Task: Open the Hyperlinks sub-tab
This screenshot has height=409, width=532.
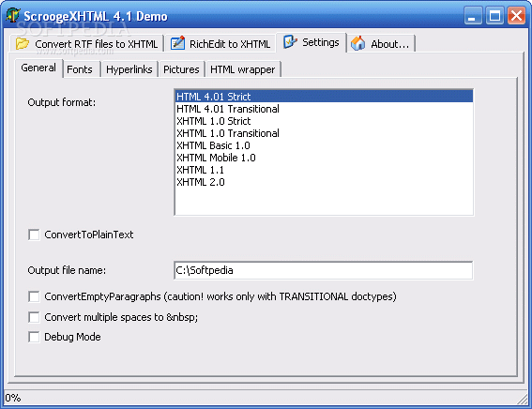Action: coord(129,69)
